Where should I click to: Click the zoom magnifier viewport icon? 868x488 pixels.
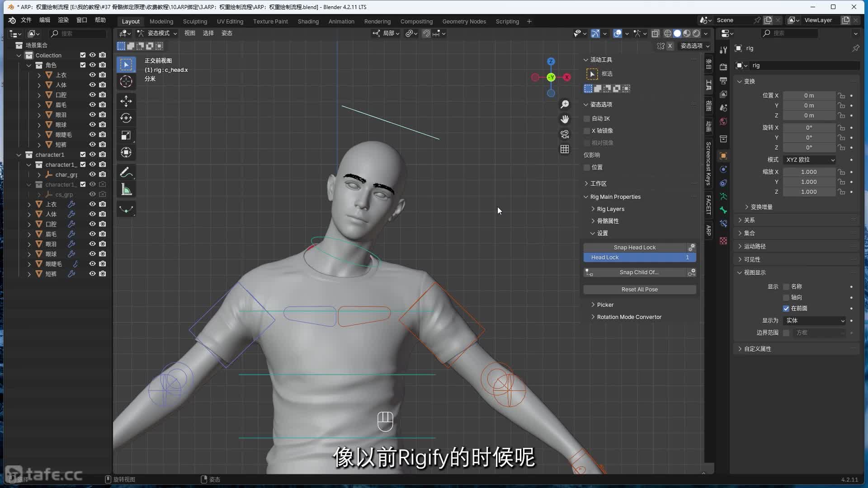click(565, 104)
